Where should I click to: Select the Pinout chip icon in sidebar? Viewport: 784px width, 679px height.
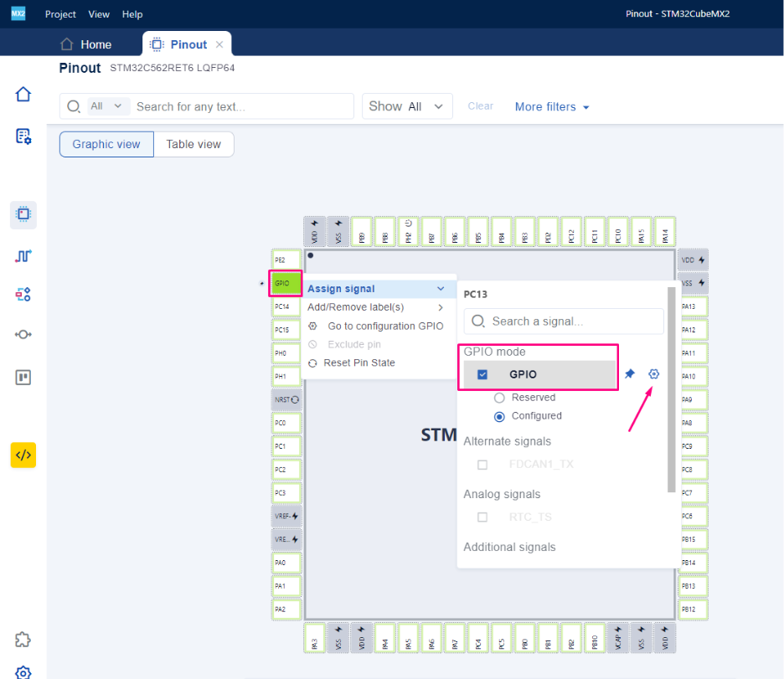pyautogui.click(x=23, y=214)
